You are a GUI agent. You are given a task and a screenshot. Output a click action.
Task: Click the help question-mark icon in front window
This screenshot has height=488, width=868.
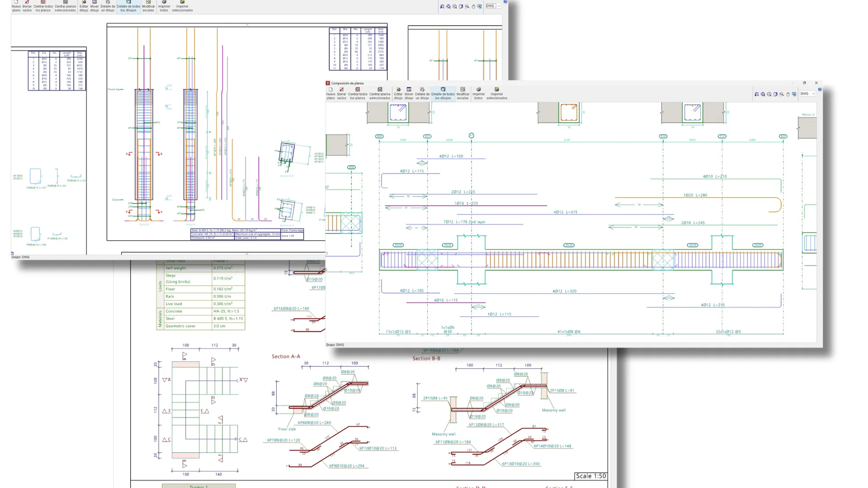click(820, 89)
